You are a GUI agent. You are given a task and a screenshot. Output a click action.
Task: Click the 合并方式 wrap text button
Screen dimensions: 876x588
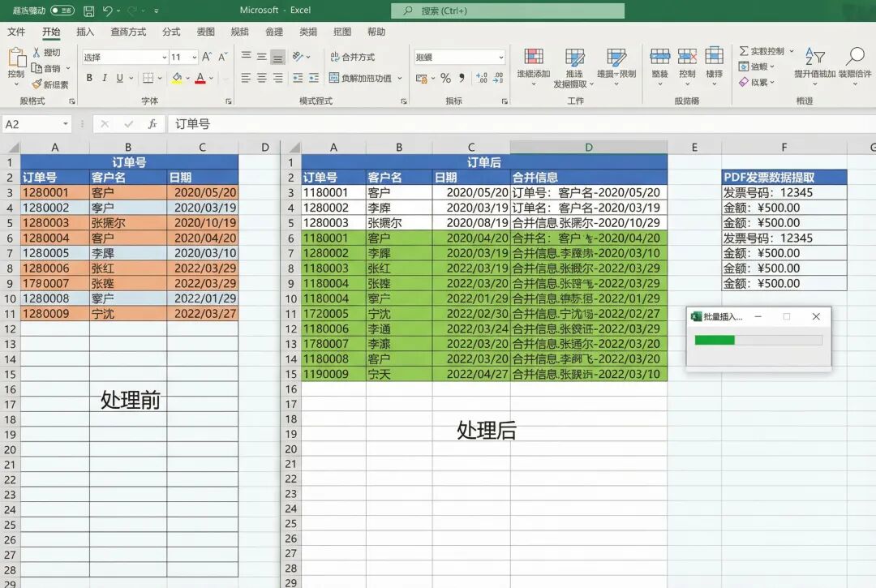pyautogui.click(x=353, y=57)
